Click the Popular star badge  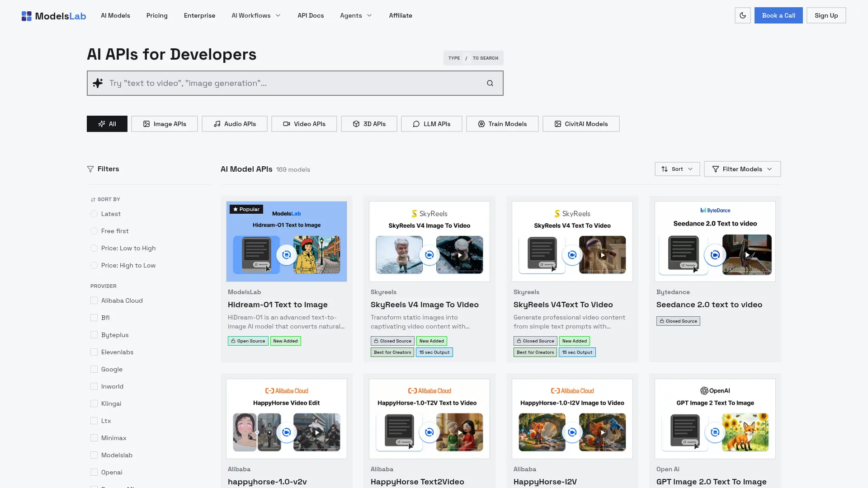246,209
